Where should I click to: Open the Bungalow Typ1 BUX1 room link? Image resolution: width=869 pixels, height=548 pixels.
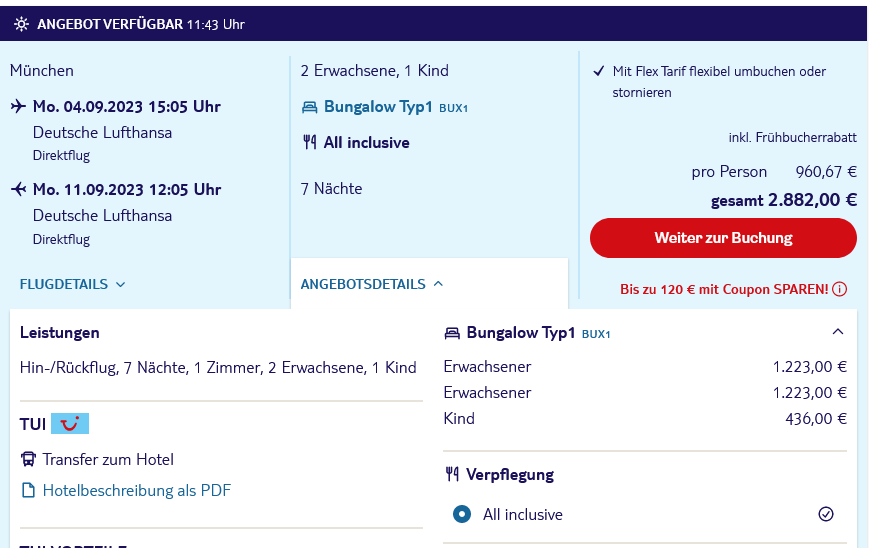(x=396, y=107)
